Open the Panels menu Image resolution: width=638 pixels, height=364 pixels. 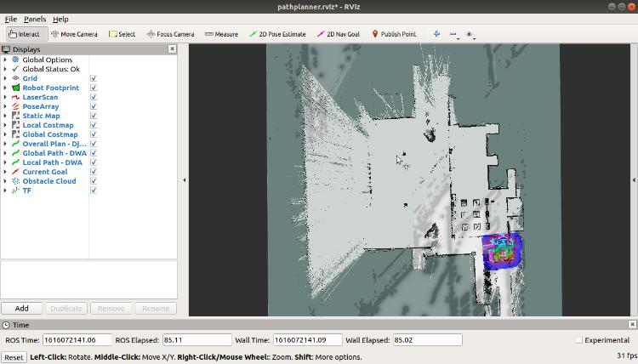(x=35, y=19)
